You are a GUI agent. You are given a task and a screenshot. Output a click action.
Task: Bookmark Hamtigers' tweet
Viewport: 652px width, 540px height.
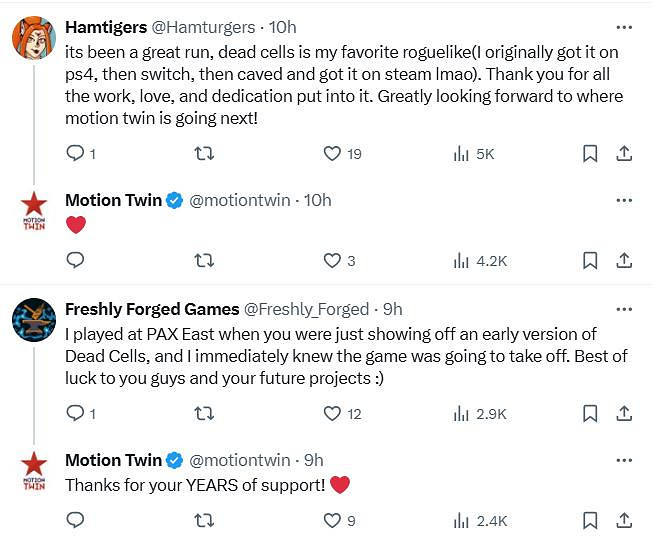coord(590,154)
